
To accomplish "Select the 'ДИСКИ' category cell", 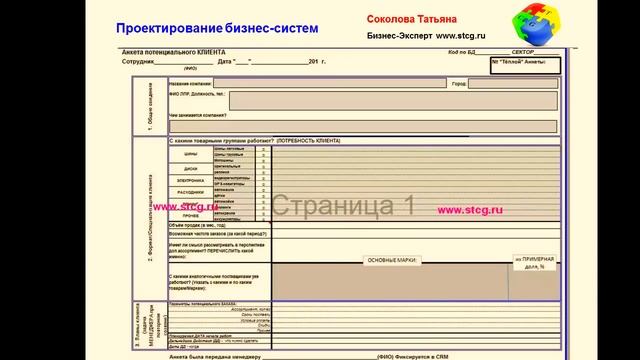I will (x=191, y=169).
